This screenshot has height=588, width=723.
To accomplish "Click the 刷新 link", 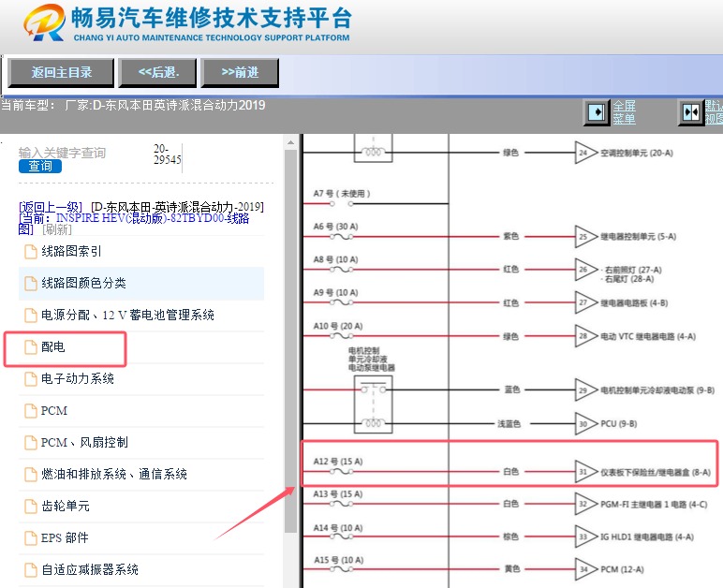I will (57, 229).
